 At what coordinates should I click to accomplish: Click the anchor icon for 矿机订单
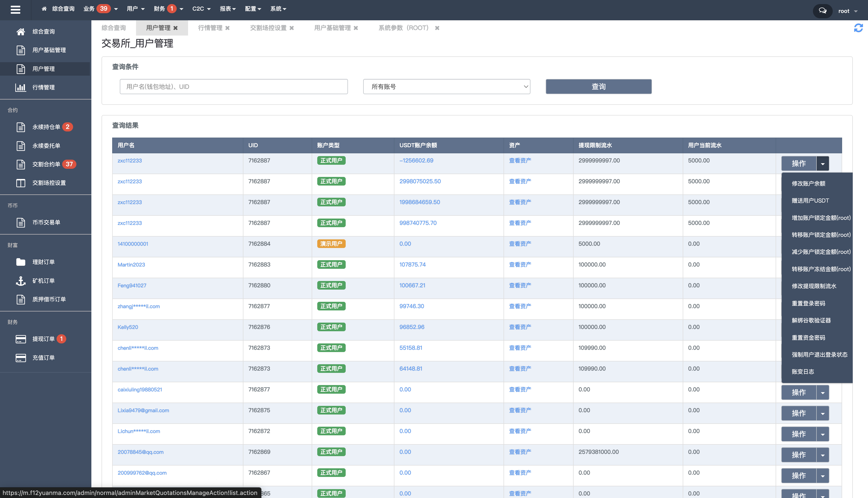click(21, 281)
